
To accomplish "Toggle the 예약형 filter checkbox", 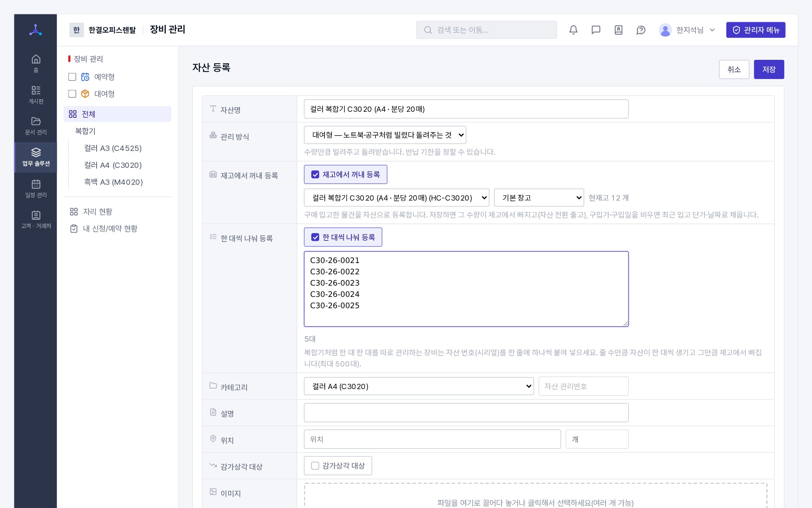I will (x=72, y=77).
